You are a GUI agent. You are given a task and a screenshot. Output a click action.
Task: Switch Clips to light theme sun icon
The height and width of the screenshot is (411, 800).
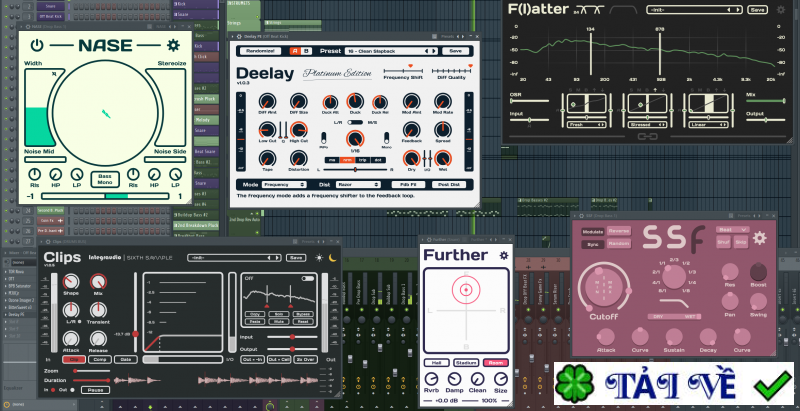(319, 258)
